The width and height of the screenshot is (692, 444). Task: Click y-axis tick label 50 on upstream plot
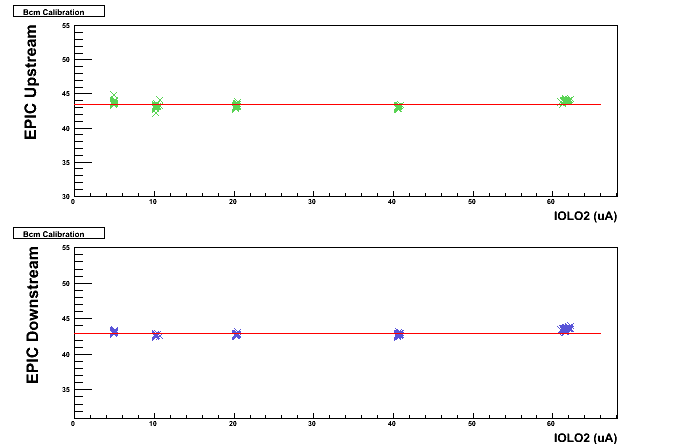click(66, 60)
